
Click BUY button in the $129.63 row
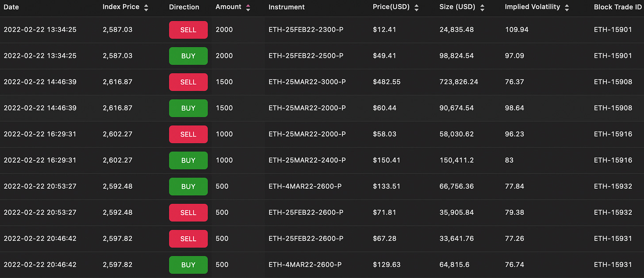click(x=188, y=265)
